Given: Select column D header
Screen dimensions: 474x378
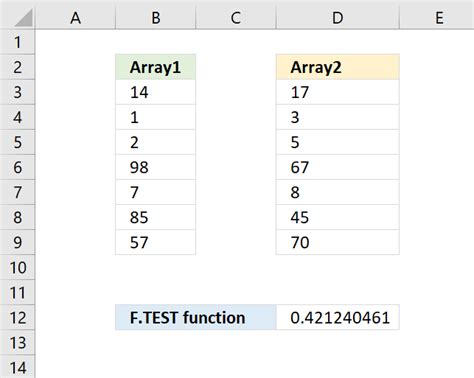Looking at the screenshot, I should pyautogui.click(x=338, y=18).
